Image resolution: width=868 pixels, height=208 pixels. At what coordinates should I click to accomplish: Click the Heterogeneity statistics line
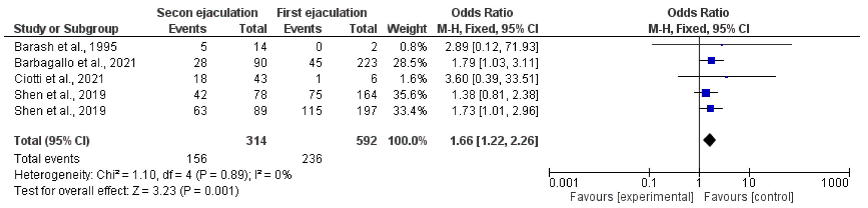[153, 174]
